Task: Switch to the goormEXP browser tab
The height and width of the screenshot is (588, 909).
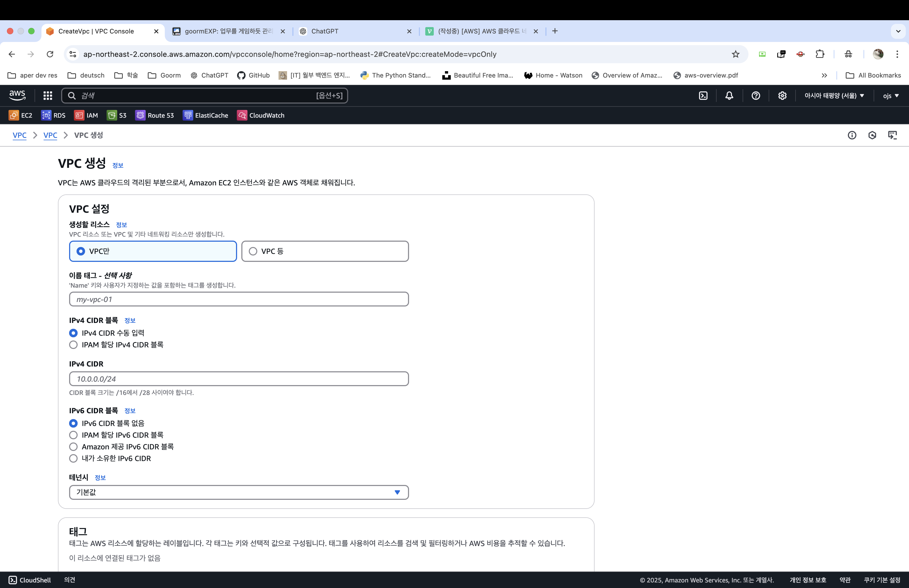Action: [x=228, y=31]
